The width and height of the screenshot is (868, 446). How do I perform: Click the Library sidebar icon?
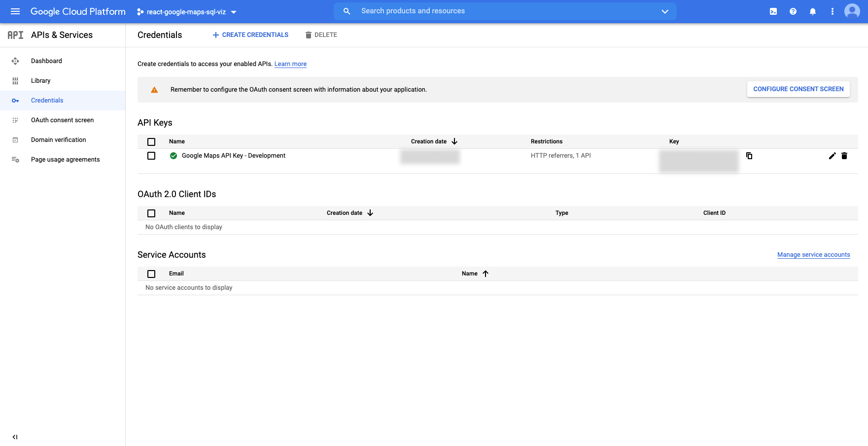(15, 81)
